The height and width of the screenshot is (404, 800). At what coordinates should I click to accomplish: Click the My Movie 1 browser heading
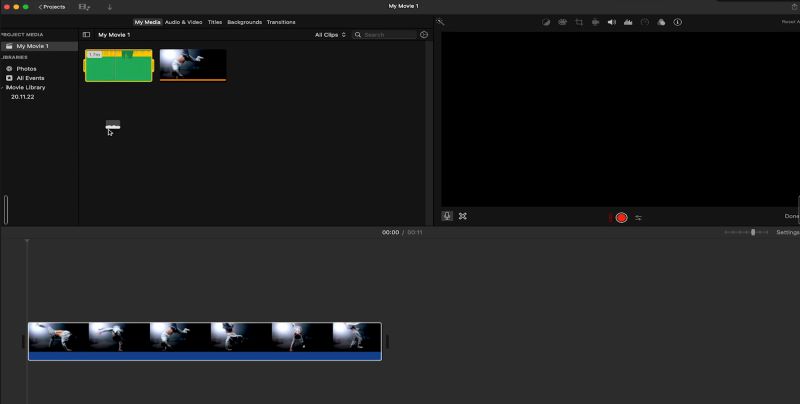click(114, 35)
